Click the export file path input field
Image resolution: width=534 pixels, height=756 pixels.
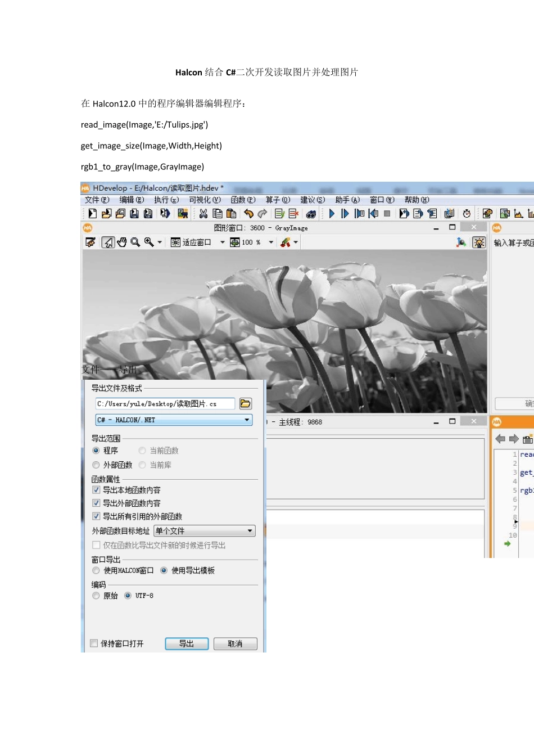click(x=165, y=404)
